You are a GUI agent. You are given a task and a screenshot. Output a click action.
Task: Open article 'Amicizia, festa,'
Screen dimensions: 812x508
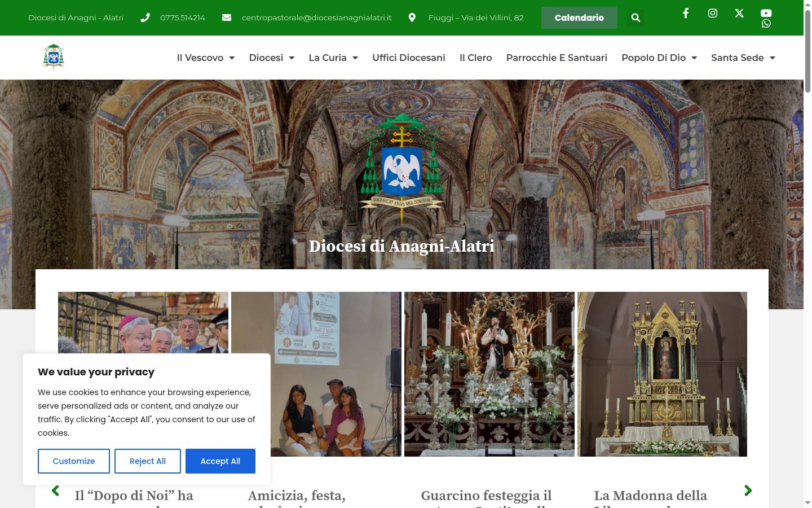point(297,496)
